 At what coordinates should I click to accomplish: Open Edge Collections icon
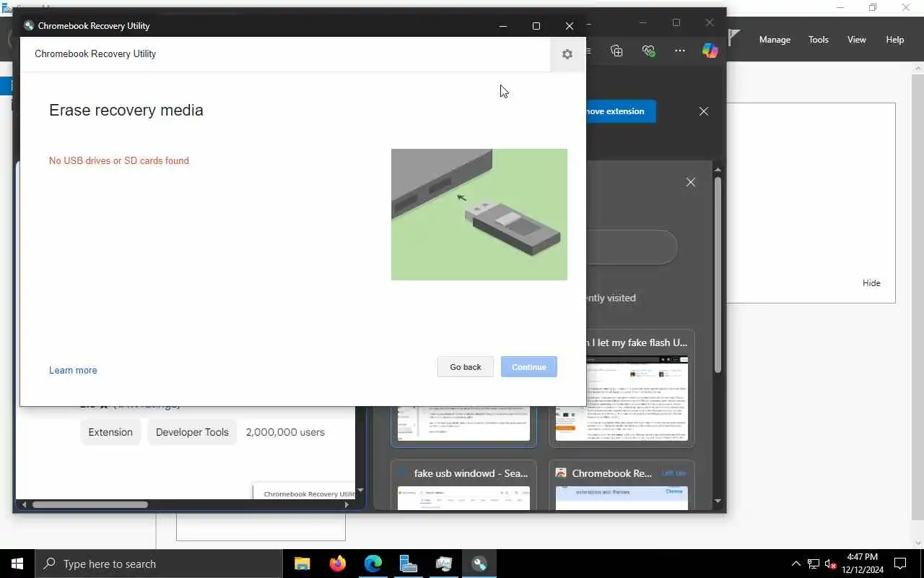(x=616, y=51)
